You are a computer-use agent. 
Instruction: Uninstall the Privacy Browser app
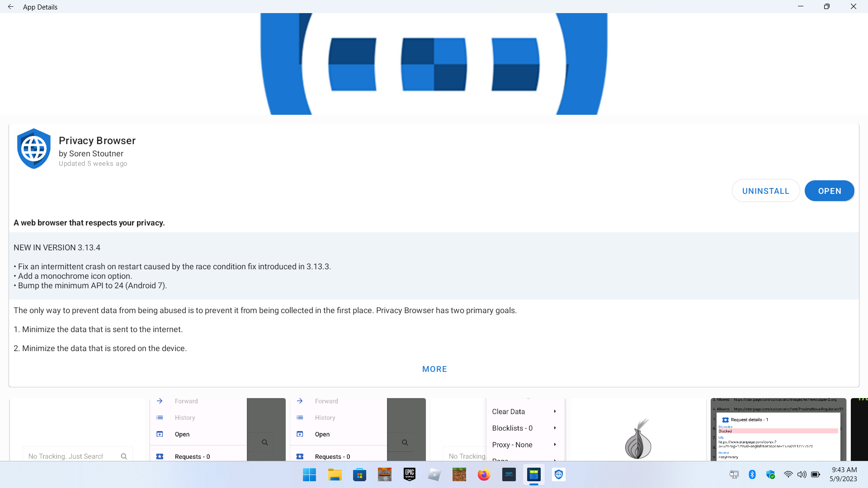point(766,191)
